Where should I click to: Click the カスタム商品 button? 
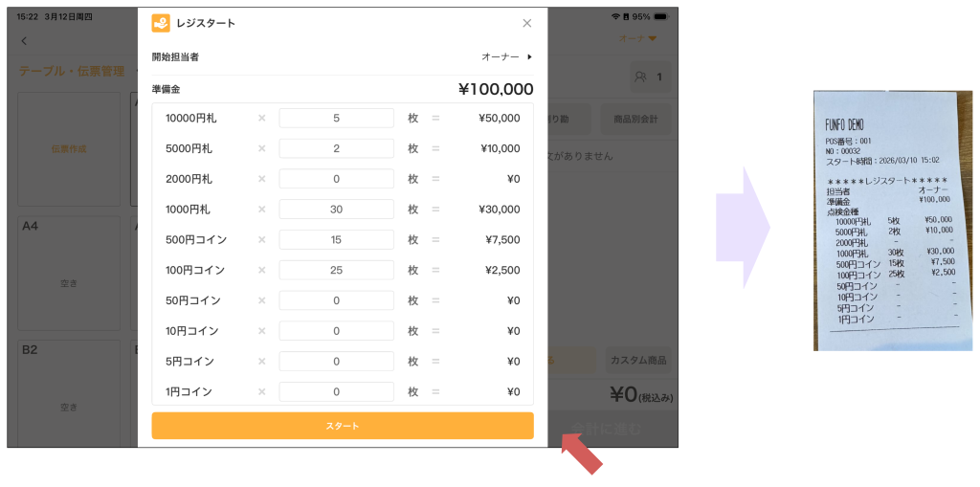pyautogui.click(x=638, y=361)
